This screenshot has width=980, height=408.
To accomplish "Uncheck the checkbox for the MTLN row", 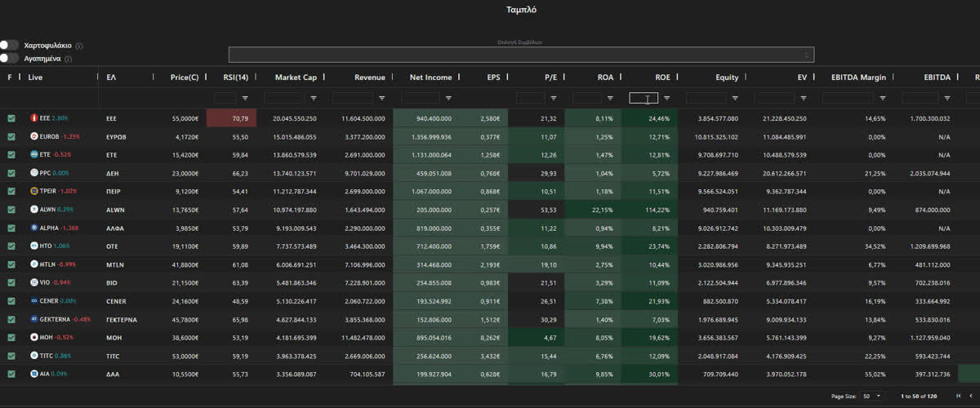I will click(x=11, y=264).
